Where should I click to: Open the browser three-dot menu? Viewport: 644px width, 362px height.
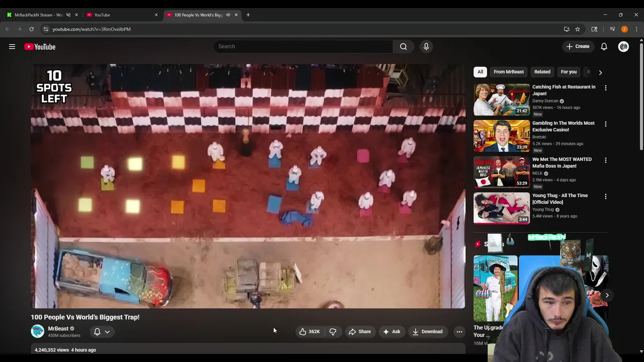(x=636, y=29)
